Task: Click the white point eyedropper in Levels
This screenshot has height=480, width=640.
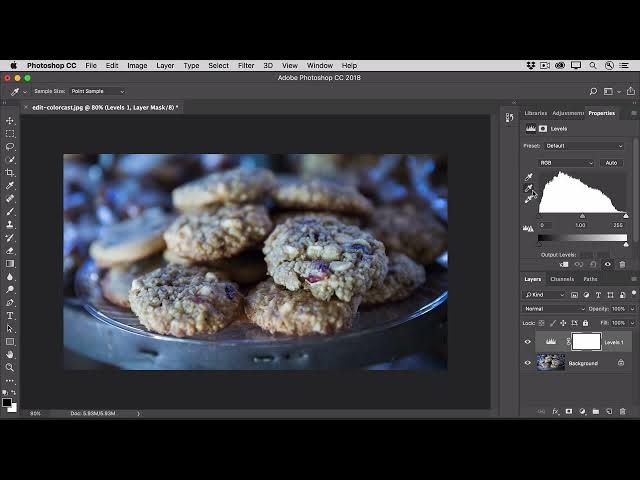Action: tap(529, 200)
